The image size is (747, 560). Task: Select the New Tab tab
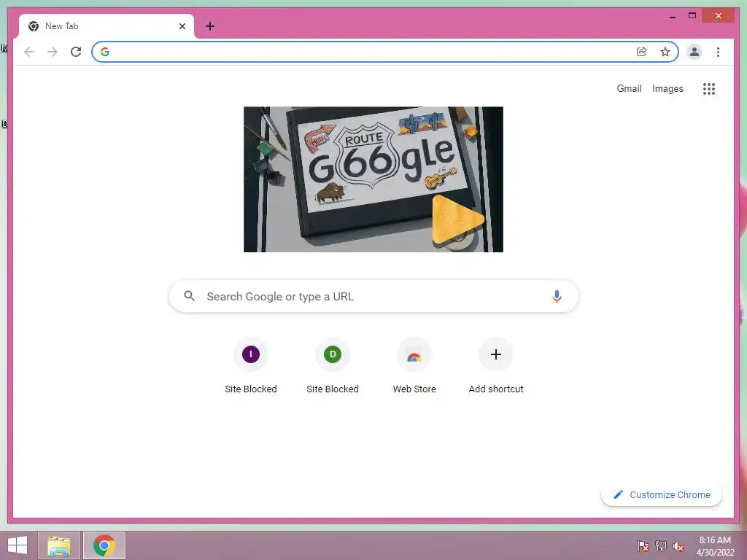click(x=106, y=26)
